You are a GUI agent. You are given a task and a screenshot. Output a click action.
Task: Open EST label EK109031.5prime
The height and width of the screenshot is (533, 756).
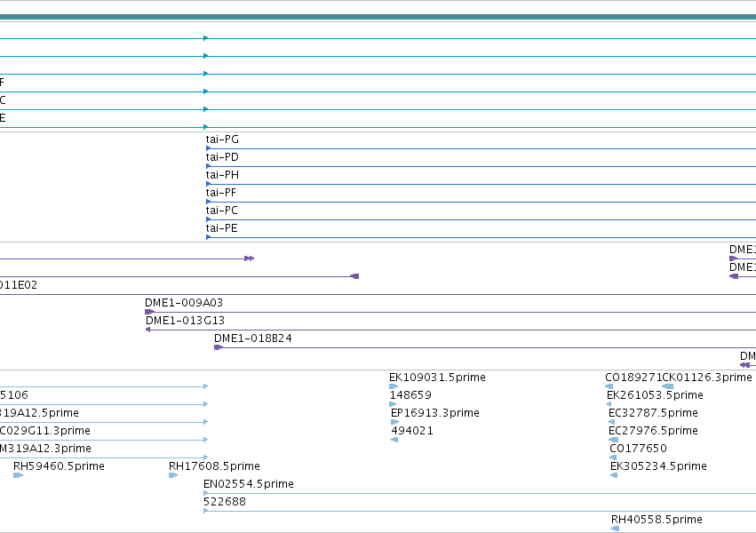coord(437,378)
